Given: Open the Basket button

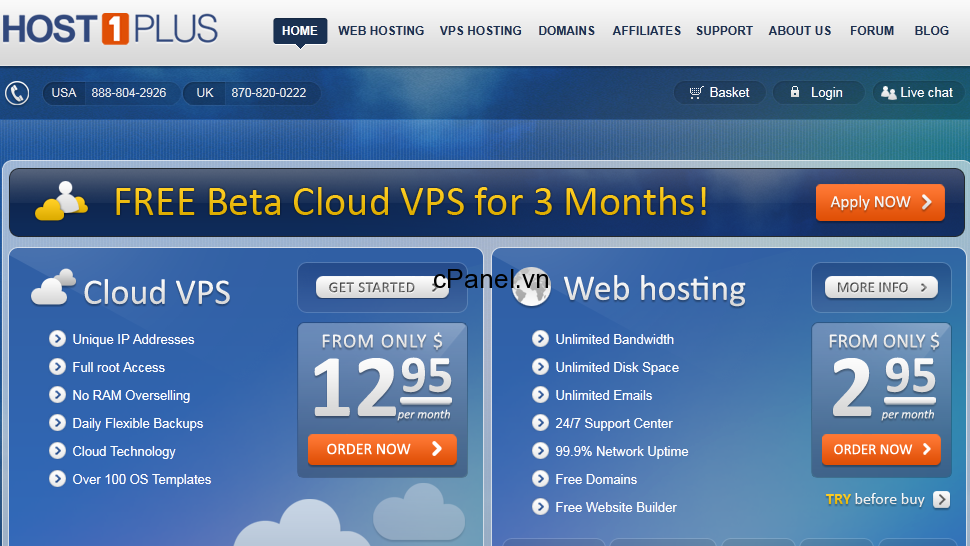Looking at the screenshot, I should coord(719,93).
